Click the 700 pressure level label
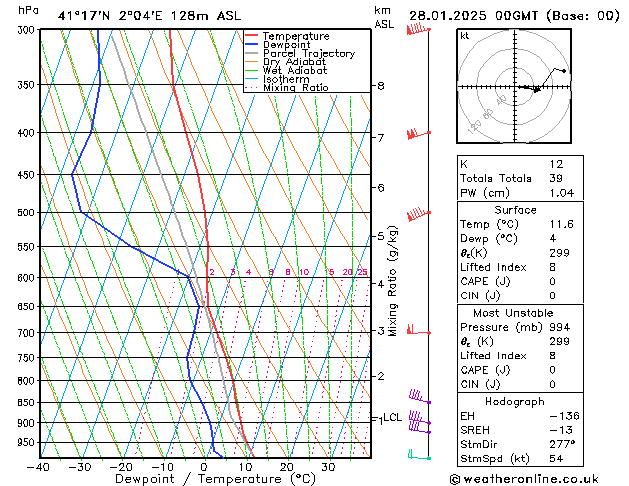629x486 pixels. [28, 333]
